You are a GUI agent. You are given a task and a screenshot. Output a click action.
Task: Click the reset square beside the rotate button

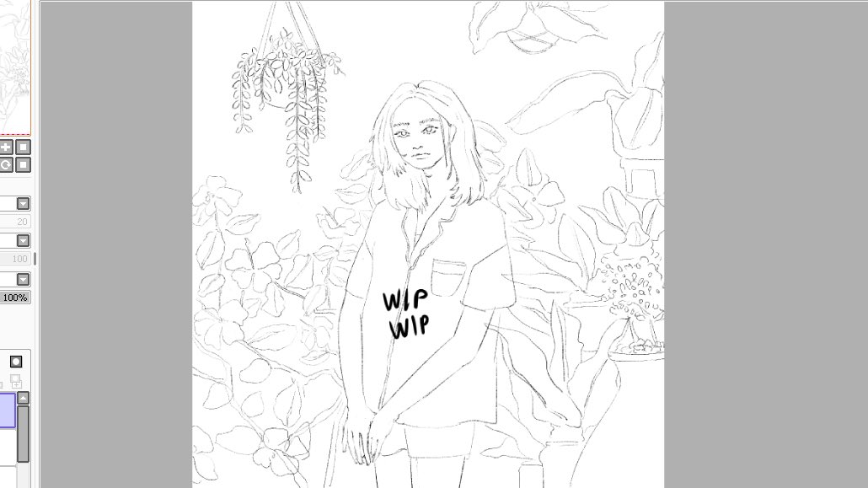(x=24, y=165)
